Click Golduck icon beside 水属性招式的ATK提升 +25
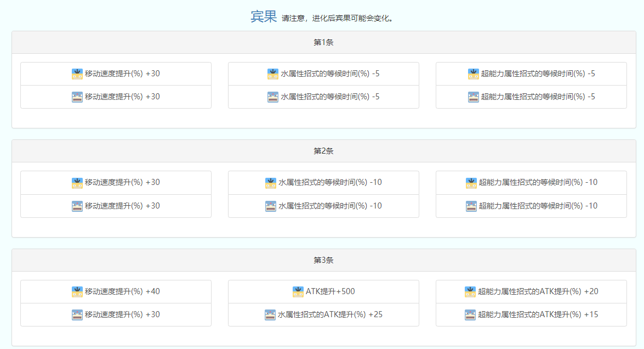The image size is (644, 349). pos(270,315)
